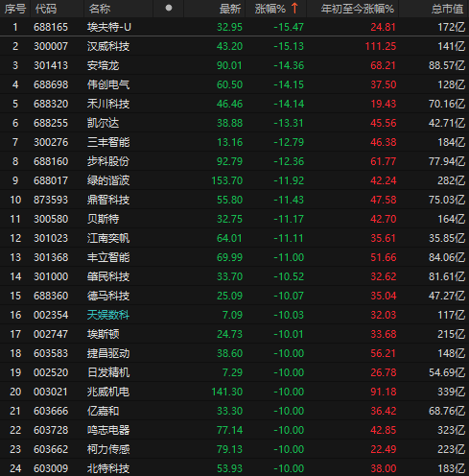
Task: Open highlighted stock 天娱数科
Action: [108, 315]
